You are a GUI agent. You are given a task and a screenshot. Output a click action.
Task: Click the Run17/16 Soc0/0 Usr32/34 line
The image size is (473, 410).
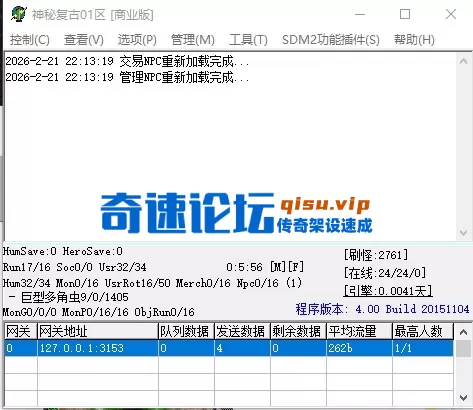coord(75,267)
